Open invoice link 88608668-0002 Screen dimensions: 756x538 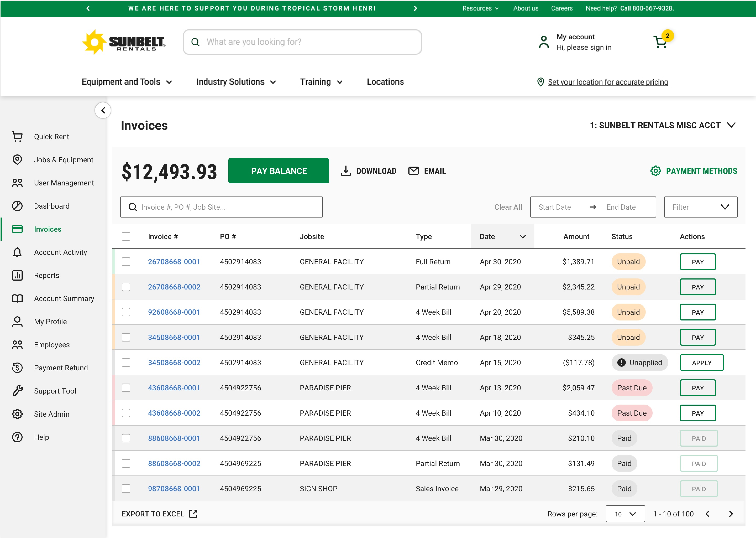(174, 464)
